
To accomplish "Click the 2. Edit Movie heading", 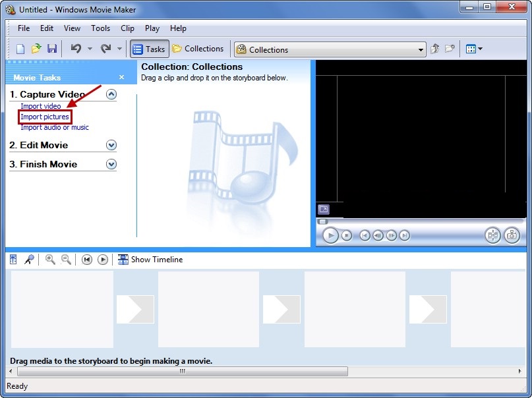I will (x=39, y=145).
